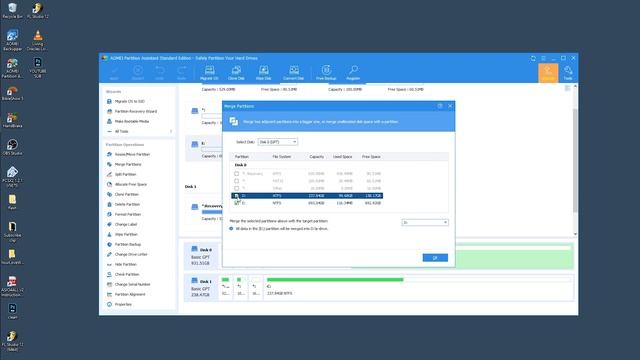
Task: Click File System column header in dialog
Action: [282, 157]
